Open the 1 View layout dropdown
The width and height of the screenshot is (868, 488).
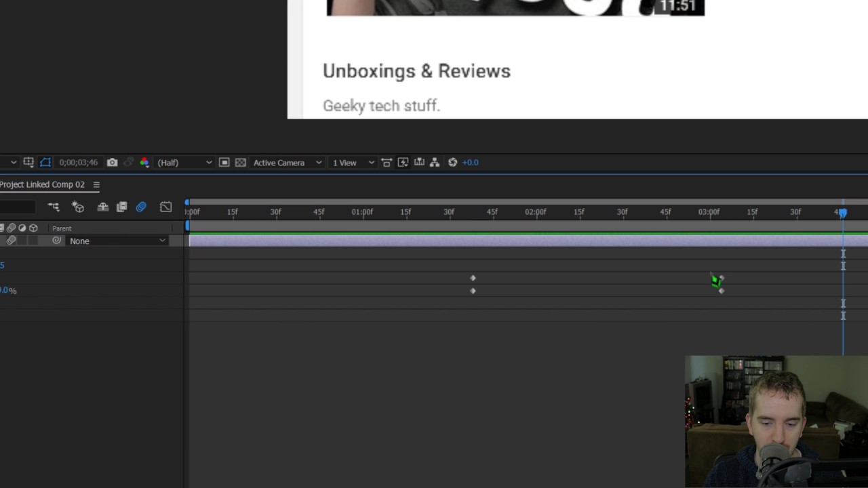click(353, 163)
